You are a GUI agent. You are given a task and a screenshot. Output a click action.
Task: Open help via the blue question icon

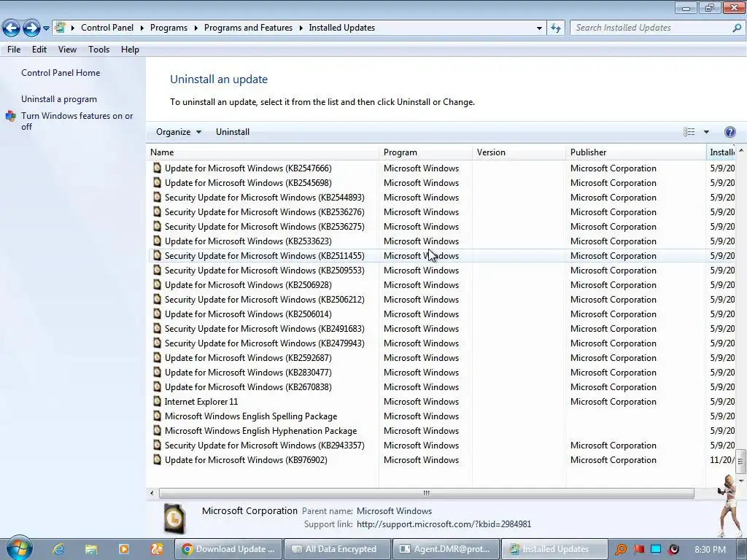tap(729, 132)
